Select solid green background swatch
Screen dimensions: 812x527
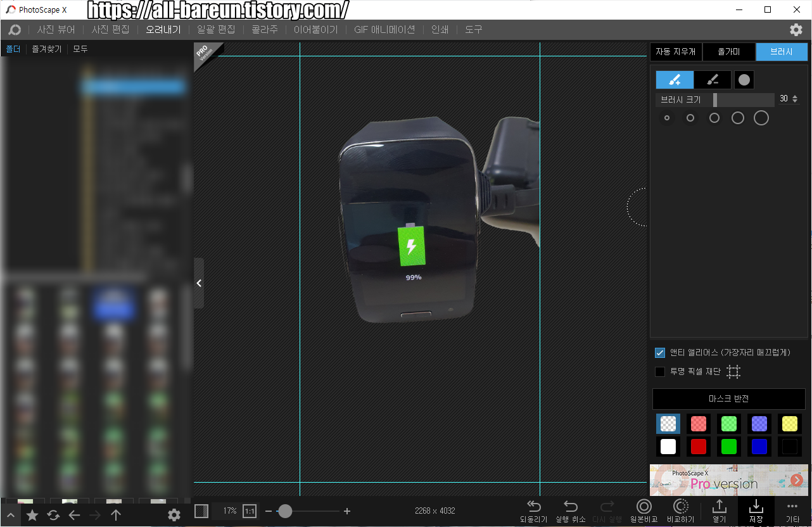(729, 447)
